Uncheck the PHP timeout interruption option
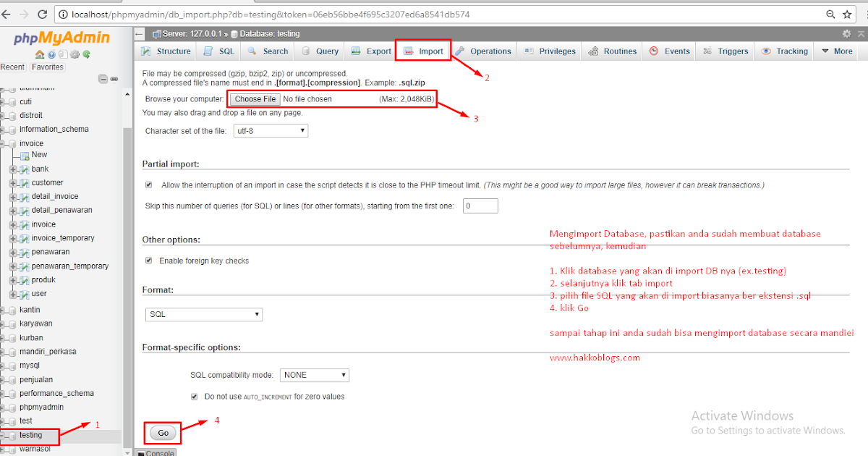 (148, 184)
